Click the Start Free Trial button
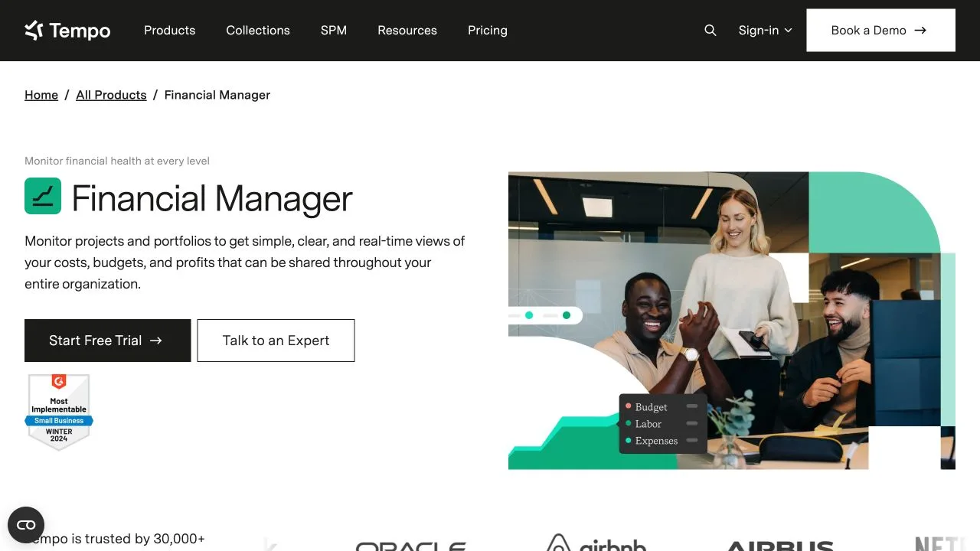This screenshot has width=980, height=551. pyautogui.click(x=108, y=341)
